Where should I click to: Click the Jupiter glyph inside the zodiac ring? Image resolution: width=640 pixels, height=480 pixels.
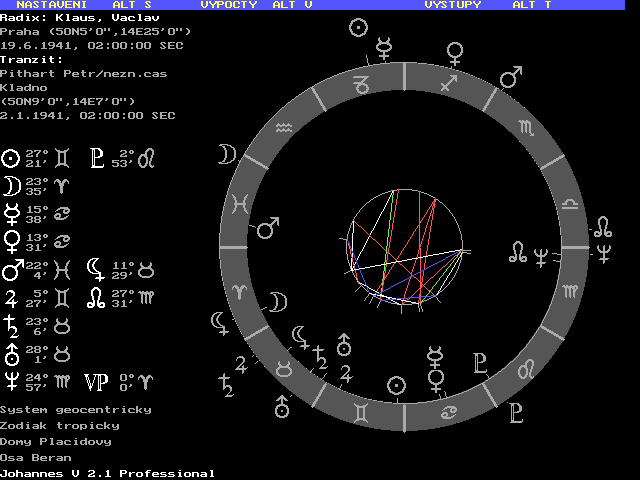tap(346, 373)
